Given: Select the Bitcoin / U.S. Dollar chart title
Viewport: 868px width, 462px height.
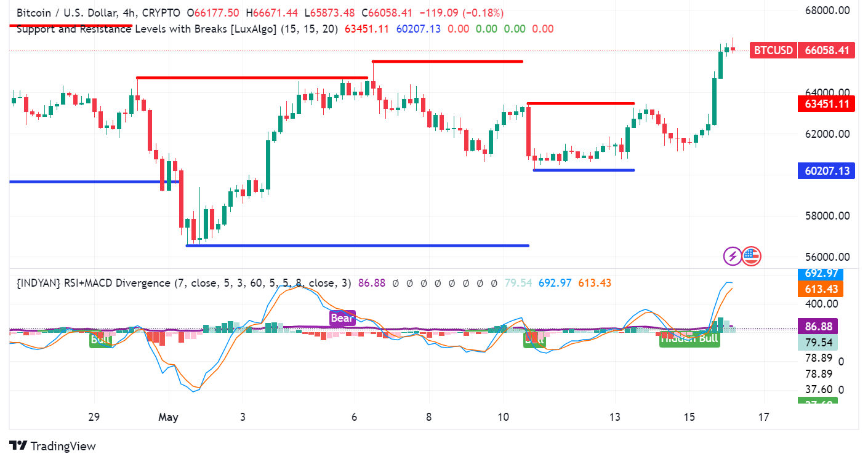Looking at the screenshot, I should coord(98,12).
